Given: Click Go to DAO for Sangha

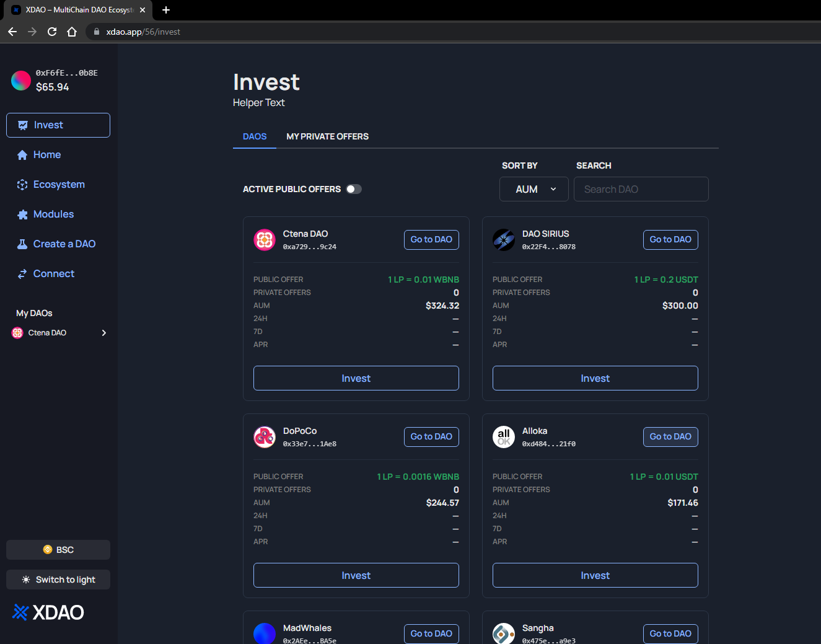Looking at the screenshot, I should [670, 633].
